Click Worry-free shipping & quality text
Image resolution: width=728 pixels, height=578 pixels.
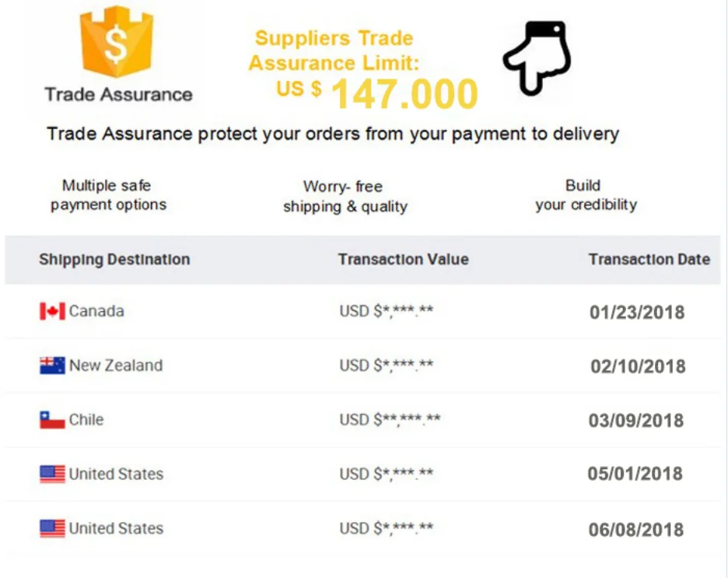pos(345,196)
